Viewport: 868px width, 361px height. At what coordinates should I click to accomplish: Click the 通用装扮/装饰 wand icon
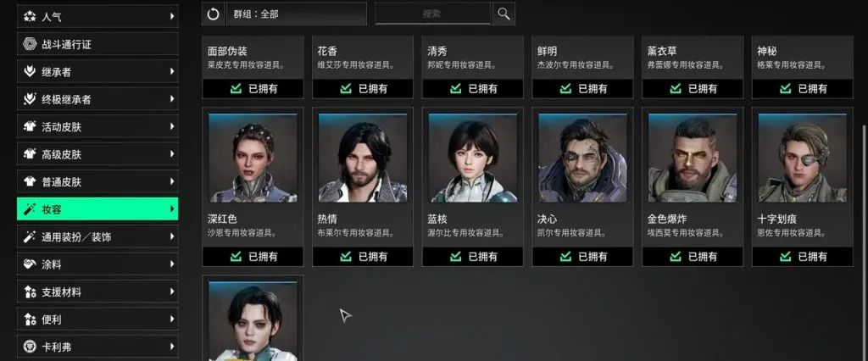[30, 237]
